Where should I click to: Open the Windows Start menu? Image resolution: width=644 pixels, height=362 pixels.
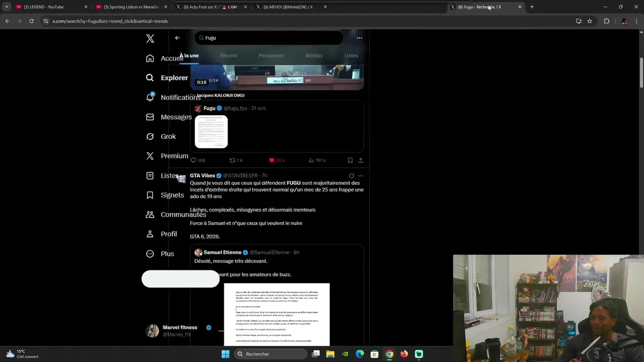coord(225,354)
